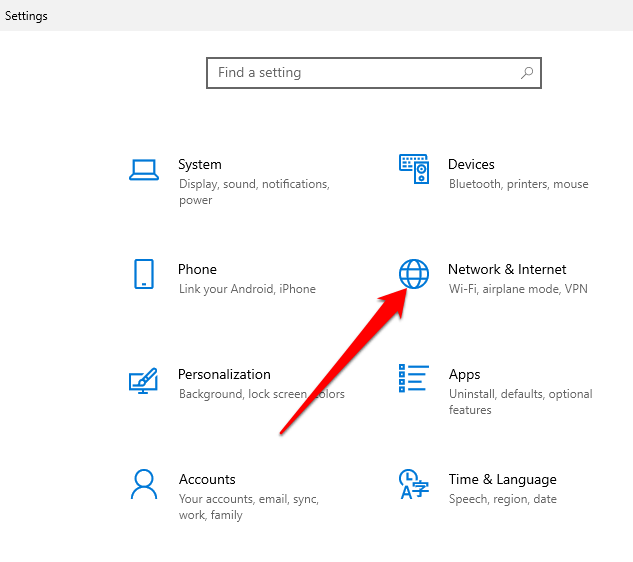The image size is (633, 562).
Task: Open the System settings title link
Action: pyautogui.click(x=200, y=164)
